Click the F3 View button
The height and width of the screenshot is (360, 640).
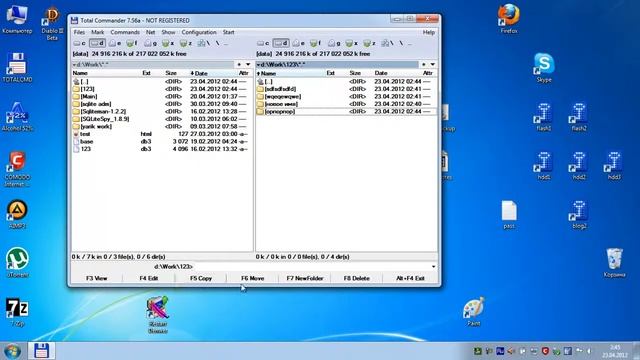97,278
